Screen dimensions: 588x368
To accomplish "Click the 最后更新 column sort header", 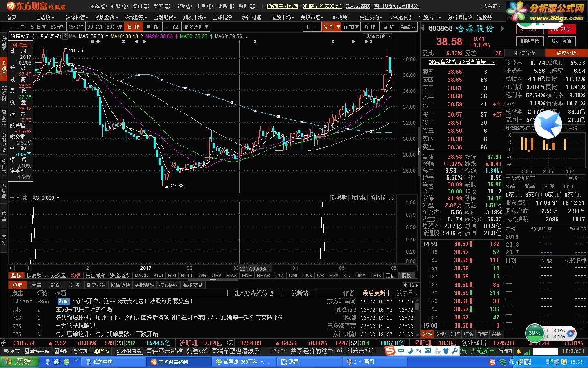I will [376, 293].
